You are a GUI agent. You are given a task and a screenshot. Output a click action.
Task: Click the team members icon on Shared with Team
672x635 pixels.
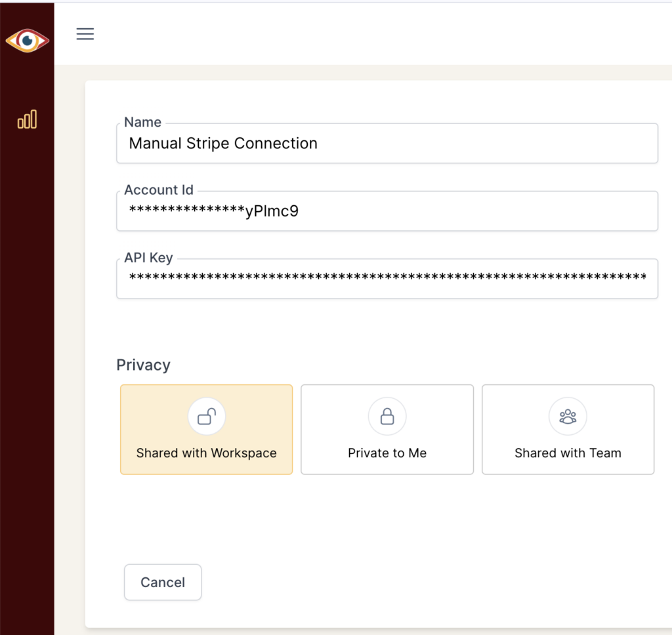568,416
